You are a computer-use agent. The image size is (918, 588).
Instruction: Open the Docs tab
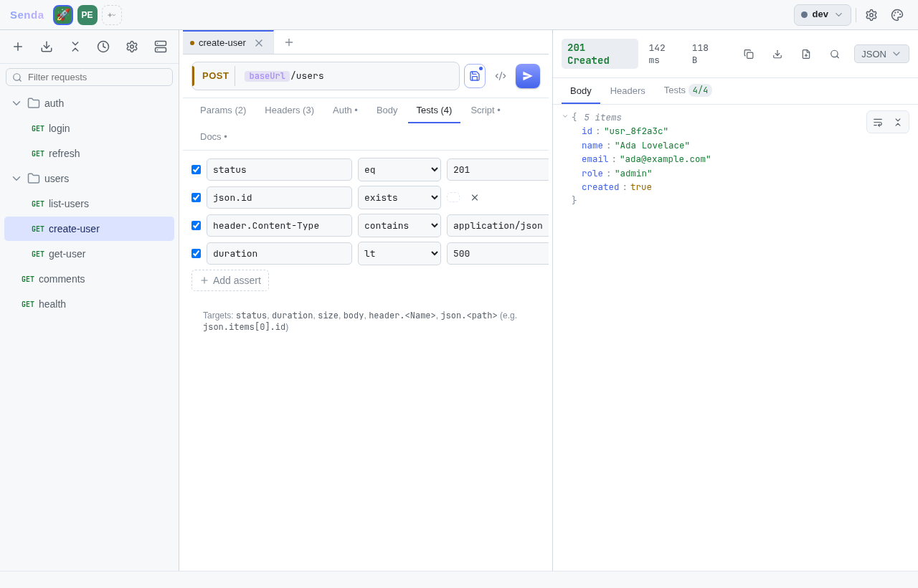coord(214,137)
